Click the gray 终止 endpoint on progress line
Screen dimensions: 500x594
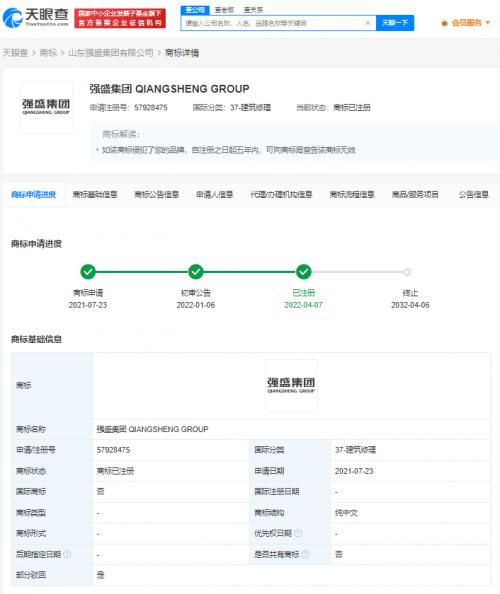pos(407,272)
